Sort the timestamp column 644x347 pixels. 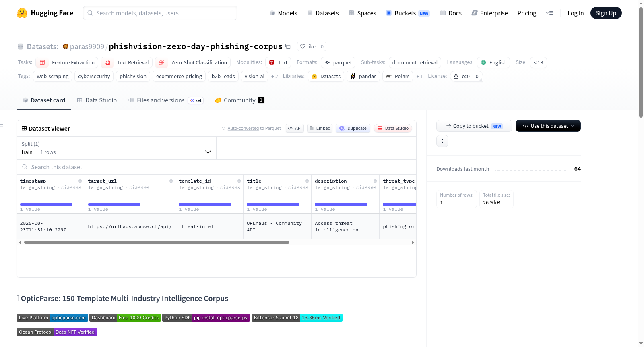coord(80,181)
